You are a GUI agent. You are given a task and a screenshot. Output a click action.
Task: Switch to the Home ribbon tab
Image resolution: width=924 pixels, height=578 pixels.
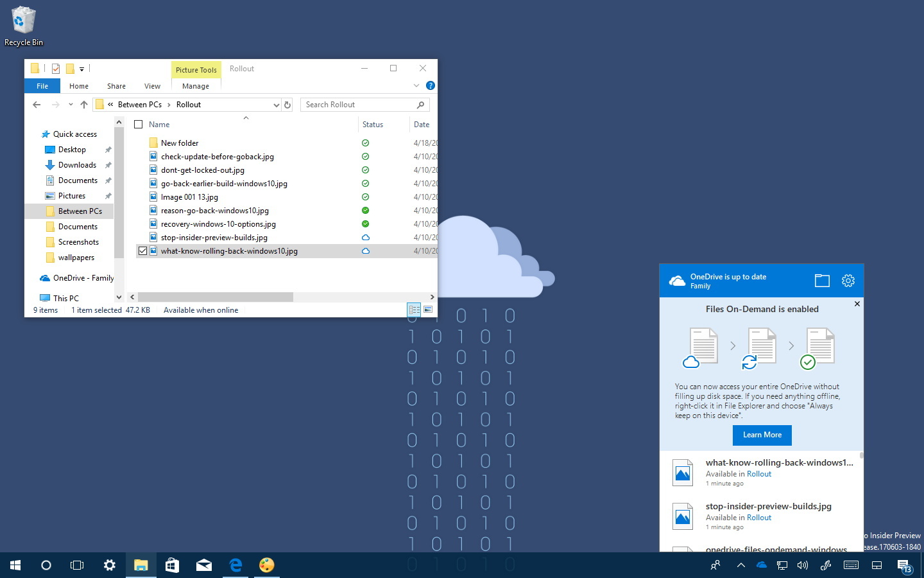pyautogui.click(x=79, y=86)
